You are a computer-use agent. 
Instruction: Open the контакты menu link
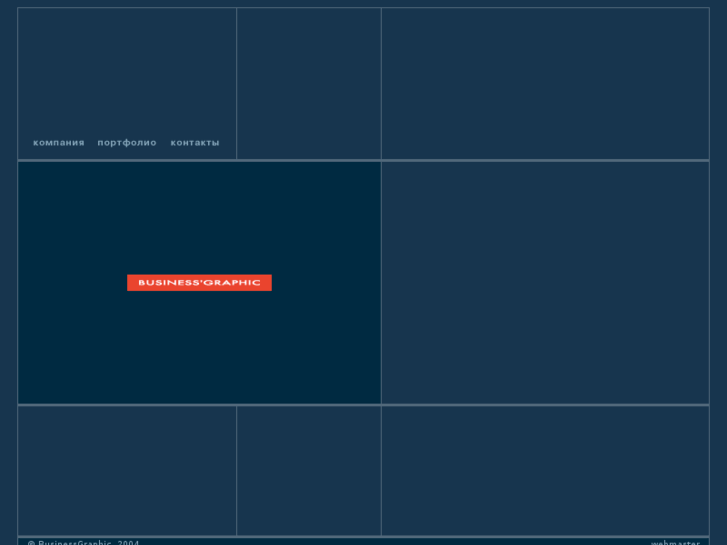195,143
